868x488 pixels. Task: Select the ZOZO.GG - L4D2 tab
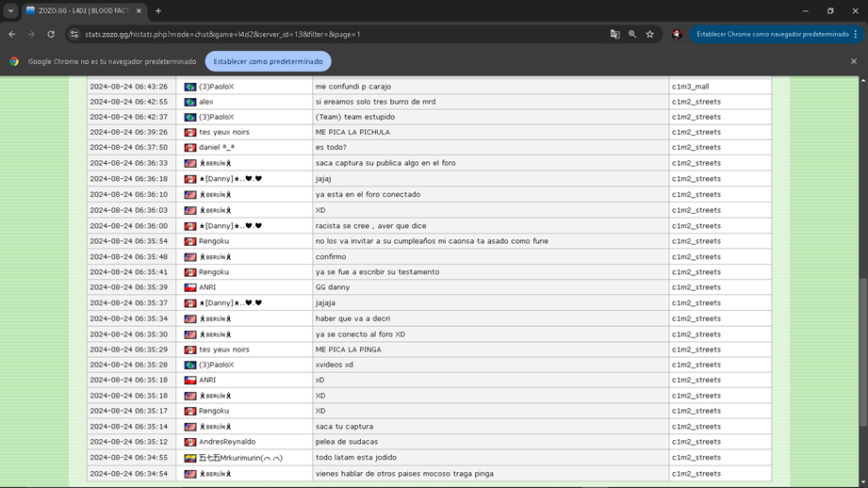pyautogui.click(x=79, y=11)
